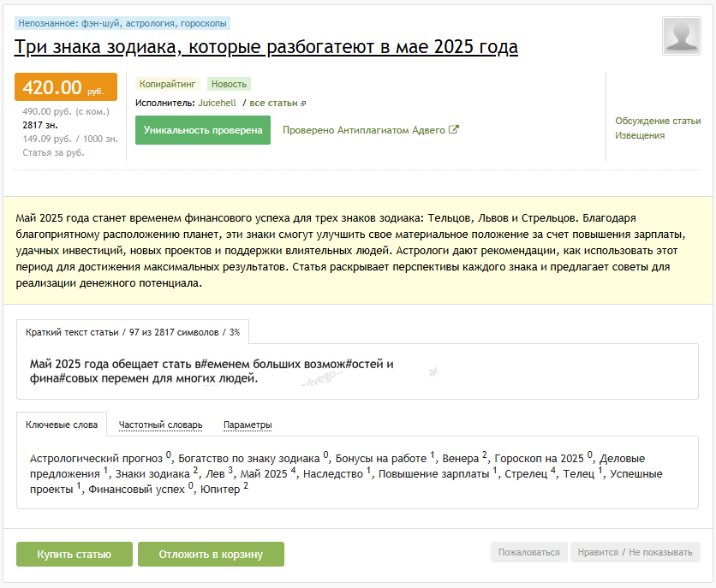Screen dimensions: 716x588
Task: Click external icon after Антиплагиатом Адвего
Action: point(453,129)
